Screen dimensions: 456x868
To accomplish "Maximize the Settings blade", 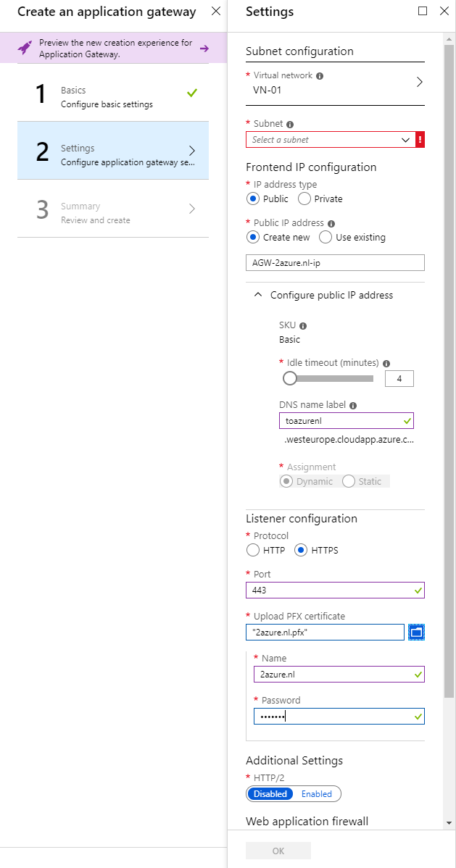I will 423,11.
